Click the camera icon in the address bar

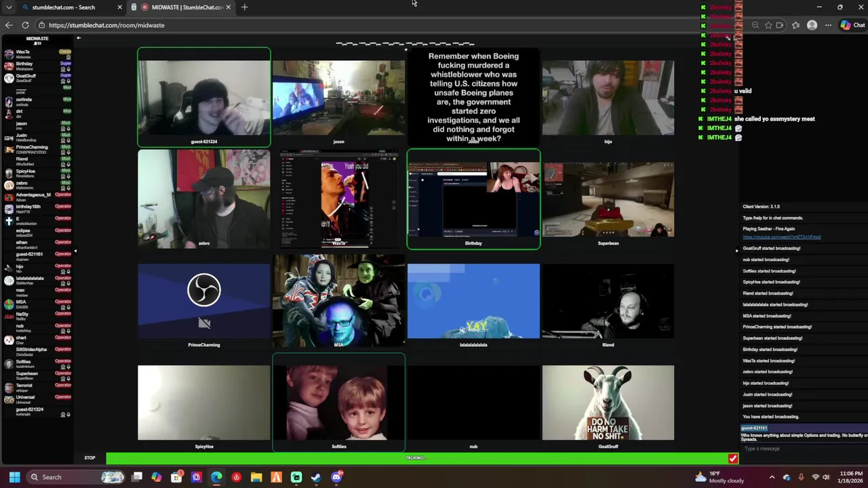[780, 25]
